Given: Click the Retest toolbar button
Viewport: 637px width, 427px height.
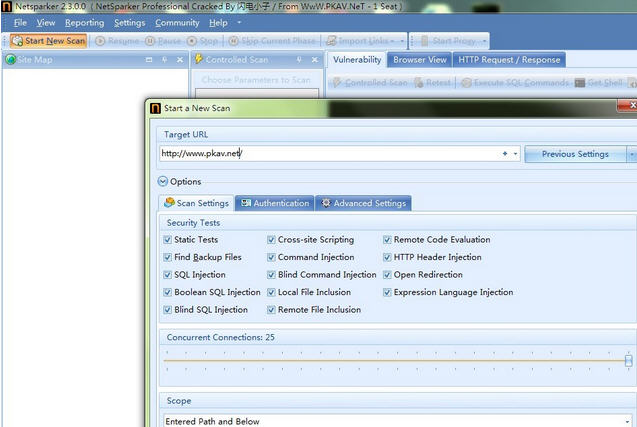Looking at the screenshot, I should pyautogui.click(x=433, y=83).
